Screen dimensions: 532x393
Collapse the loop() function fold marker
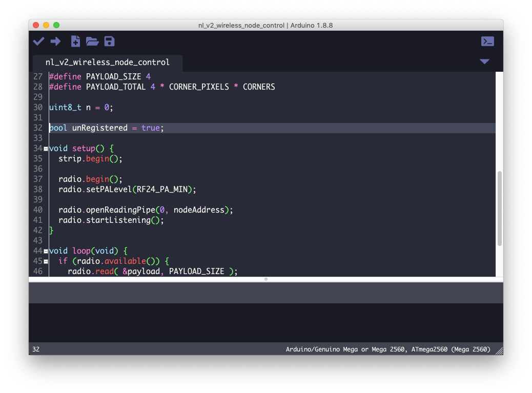point(45,251)
